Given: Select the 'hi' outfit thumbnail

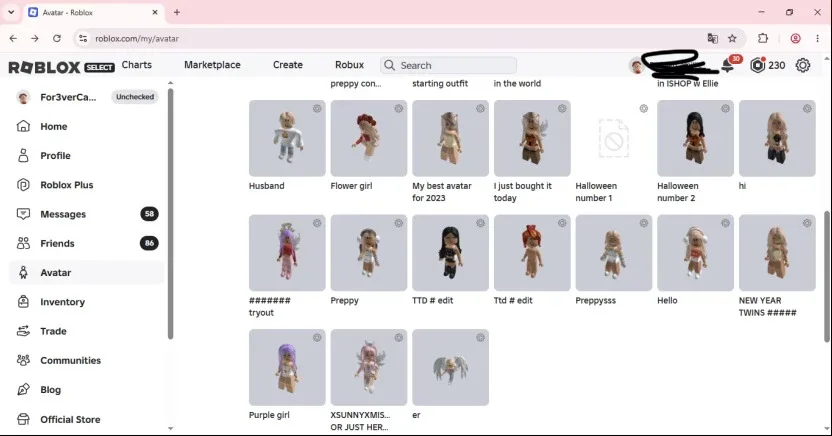Looking at the screenshot, I should point(777,138).
